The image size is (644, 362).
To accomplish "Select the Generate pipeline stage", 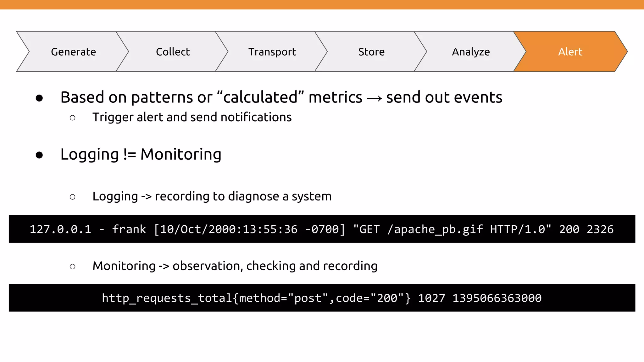I will (x=73, y=52).
